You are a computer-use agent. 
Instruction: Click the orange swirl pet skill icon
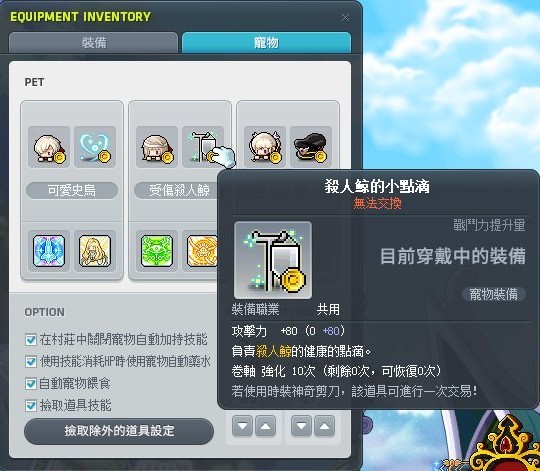pos(202,251)
